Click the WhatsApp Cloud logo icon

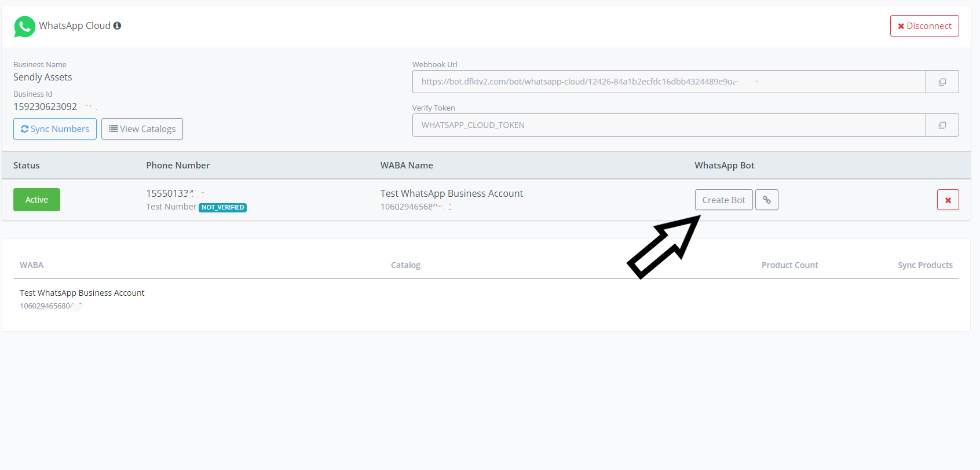coord(24,26)
